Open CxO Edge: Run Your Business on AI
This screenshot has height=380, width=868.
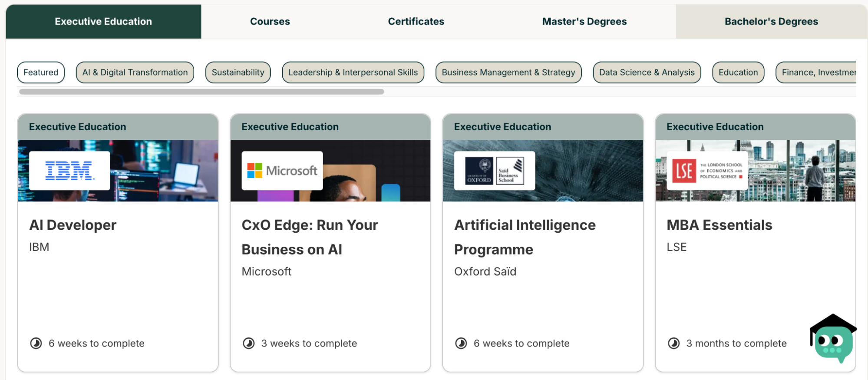310,237
